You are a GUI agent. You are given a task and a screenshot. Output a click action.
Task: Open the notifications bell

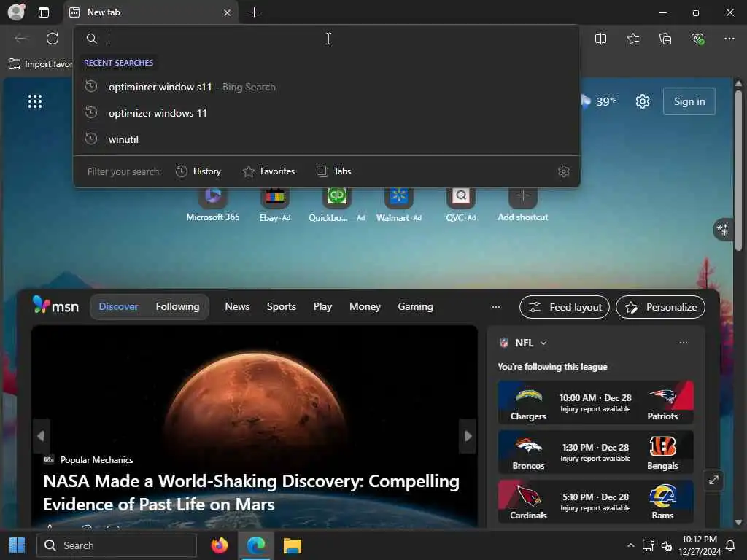click(729, 545)
